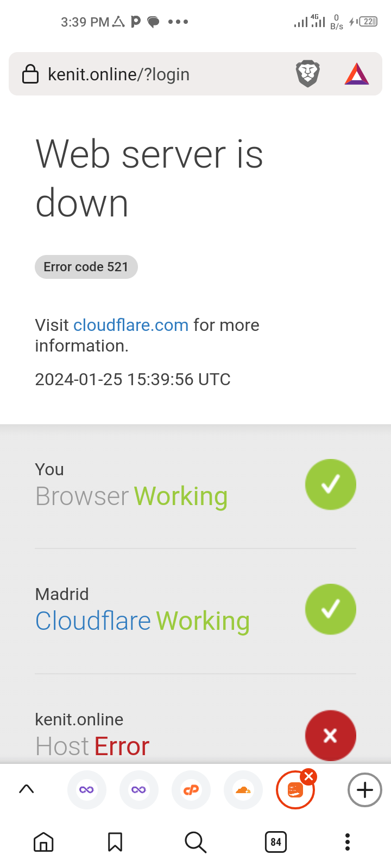Screen dimensions: 391x868
Task: Open Brave Rewards triangle icon
Action: click(357, 74)
